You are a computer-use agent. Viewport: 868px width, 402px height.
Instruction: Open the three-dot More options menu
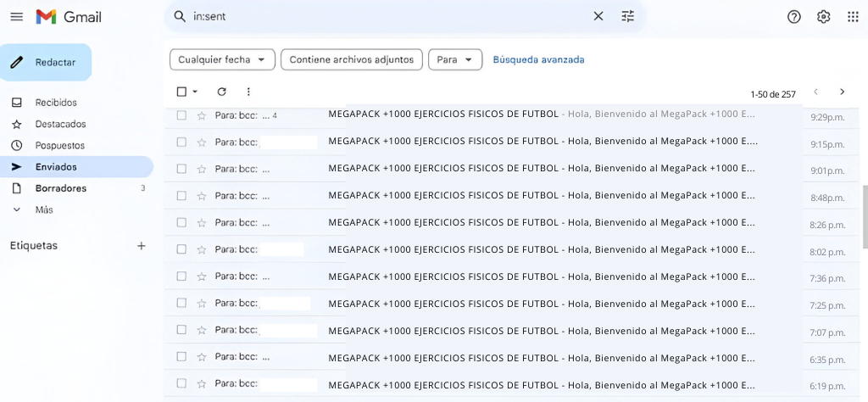pos(248,92)
